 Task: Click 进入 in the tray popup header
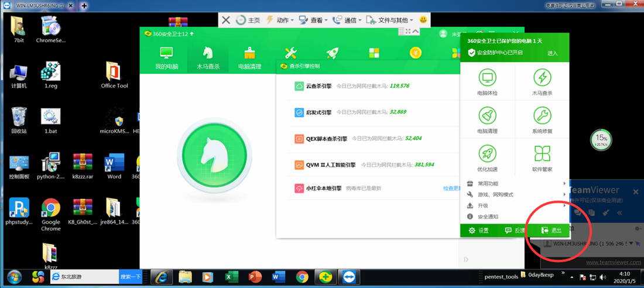553,53
